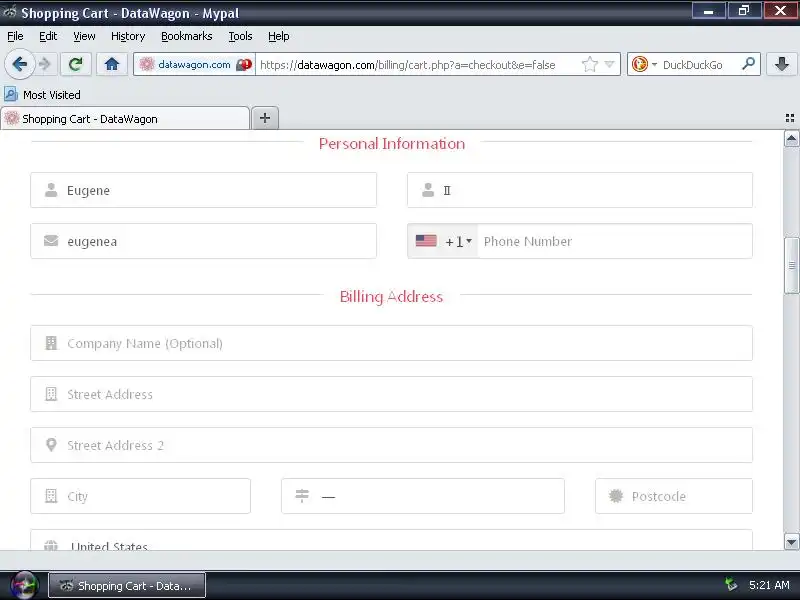Open the Start menu orb
This screenshot has width=800, height=600.
[x=24, y=585]
